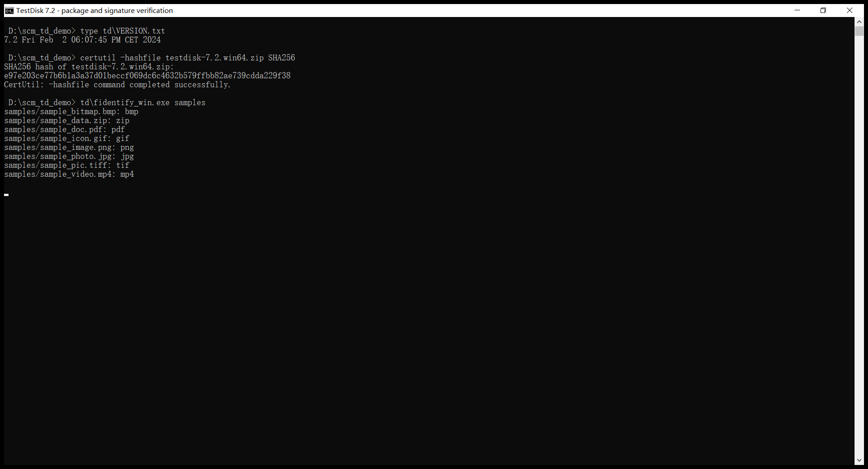
Task: Close the TestDisk console window
Action: click(850, 10)
